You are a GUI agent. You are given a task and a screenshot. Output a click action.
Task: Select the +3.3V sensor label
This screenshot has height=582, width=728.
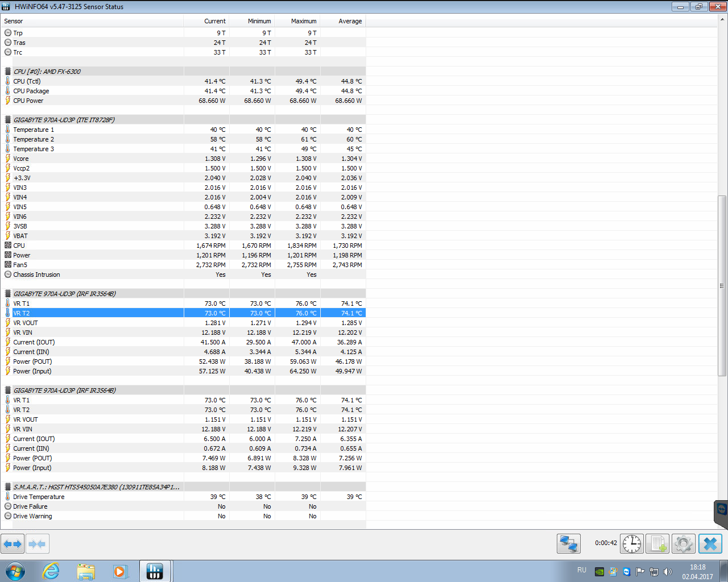[22, 178]
